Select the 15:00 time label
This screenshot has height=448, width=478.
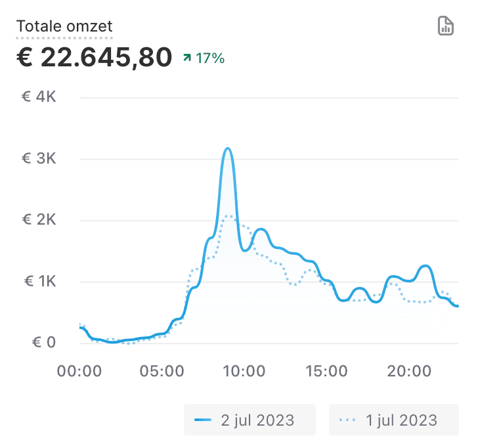click(x=326, y=371)
